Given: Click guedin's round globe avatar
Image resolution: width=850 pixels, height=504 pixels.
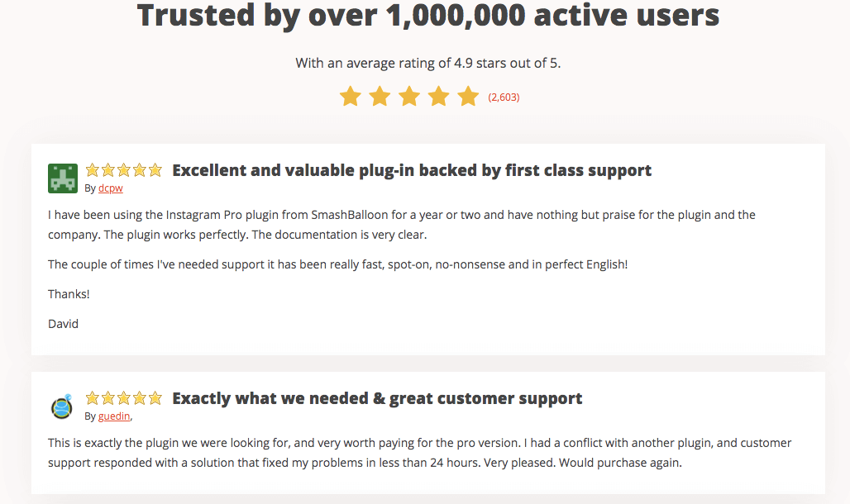Looking at the screenshot, I should (x=62, y=407).
